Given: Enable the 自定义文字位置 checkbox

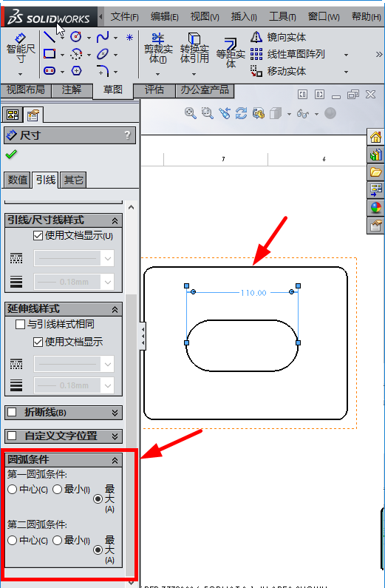Looking at the screenshot, I should (x=12, y=436).
